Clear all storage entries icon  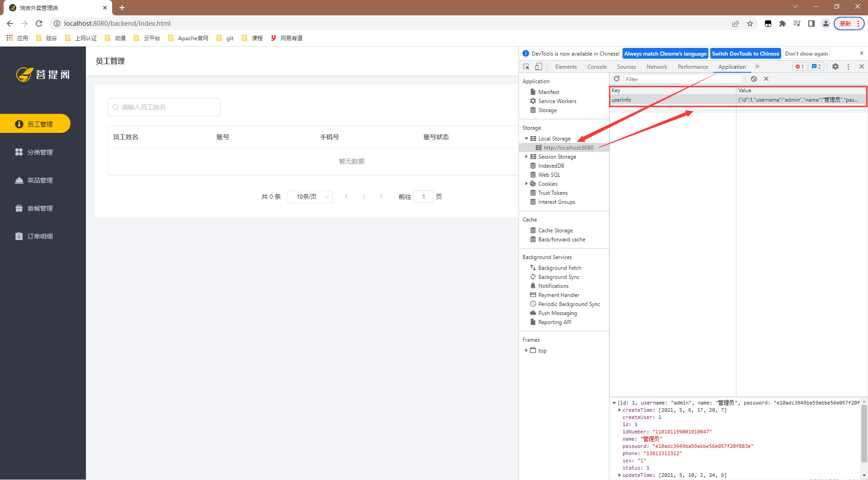tap(754, 79)
